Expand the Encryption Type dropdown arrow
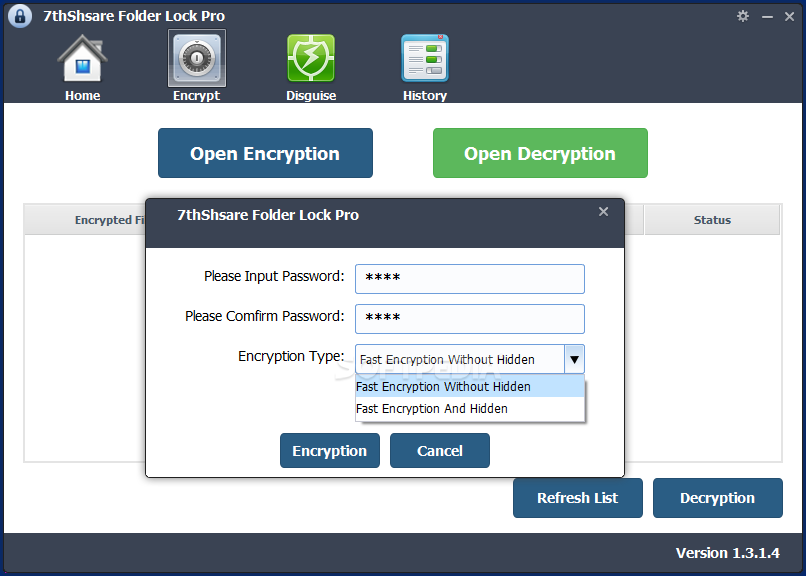Image resolution: width=806 pixels, height=576 pixels. click(x=574, y=359)
